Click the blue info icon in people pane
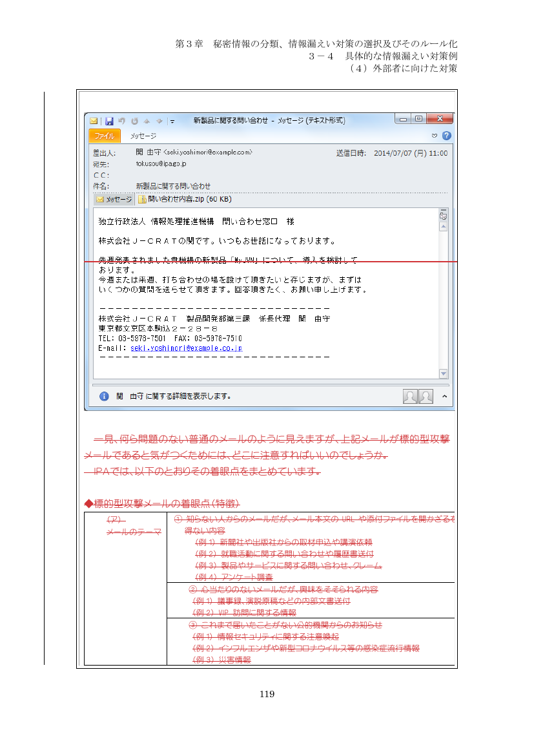This screenshot has height=756, width=534. [104, 396]
